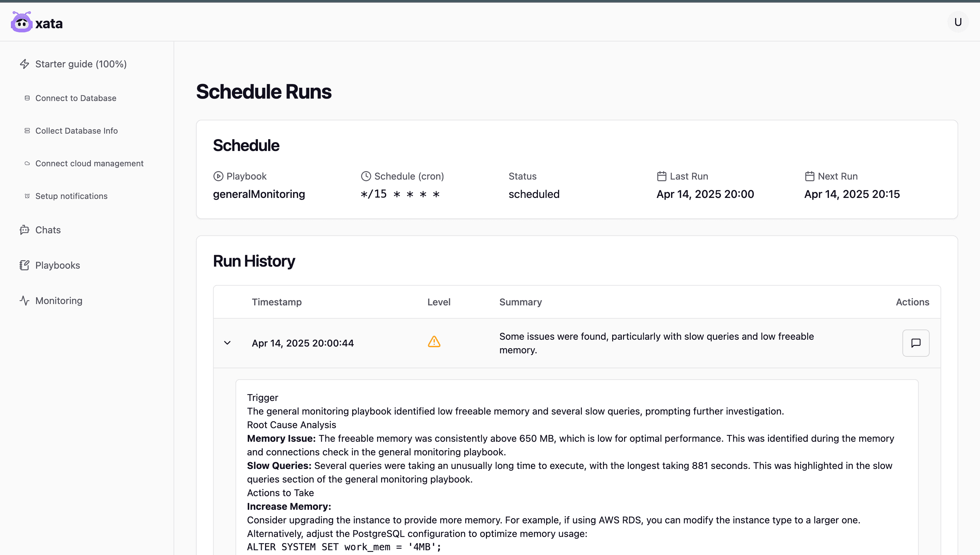The image size is (980, 555).
Task: Click the Playbooks book icon
Action: click(24, 265)
